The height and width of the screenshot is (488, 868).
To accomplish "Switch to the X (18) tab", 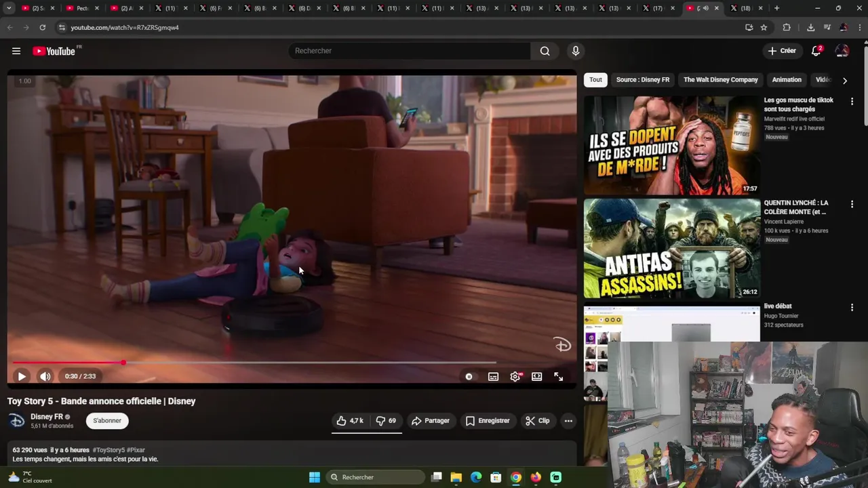I will tap(746, 8).
